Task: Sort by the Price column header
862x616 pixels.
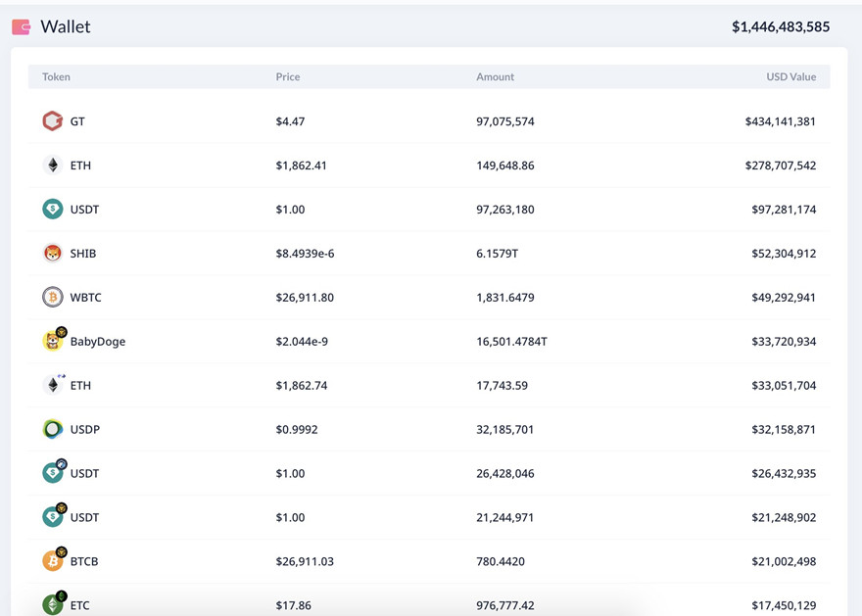Action: [288, 77]
